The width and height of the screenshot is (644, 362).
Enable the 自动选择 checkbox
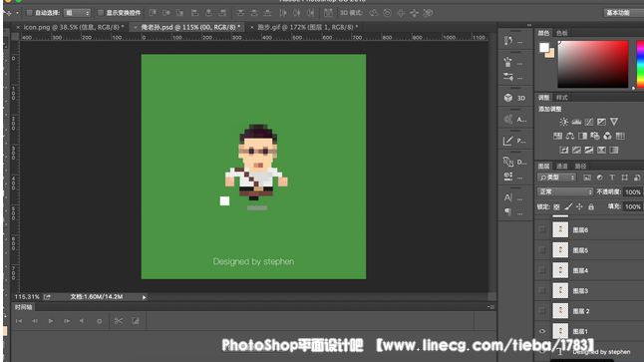29,13
